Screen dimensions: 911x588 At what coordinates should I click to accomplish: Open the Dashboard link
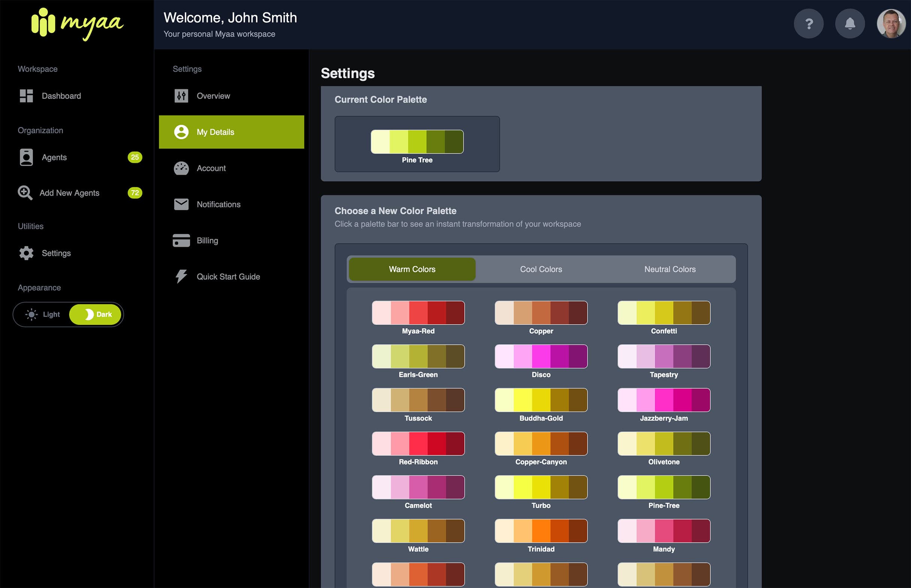pos(61,96)
